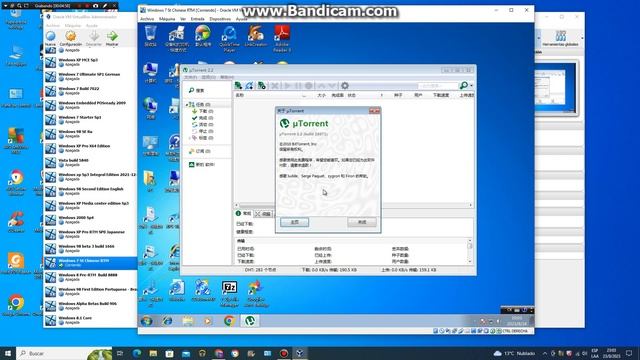
Task: Click guest Windows 7 Start orb
Action: point(147,321)
